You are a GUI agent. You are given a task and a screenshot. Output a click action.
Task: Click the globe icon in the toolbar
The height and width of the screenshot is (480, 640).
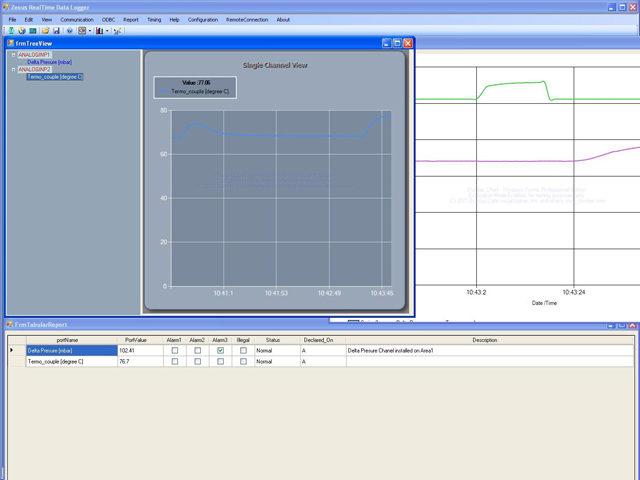[x=22, y=31]
